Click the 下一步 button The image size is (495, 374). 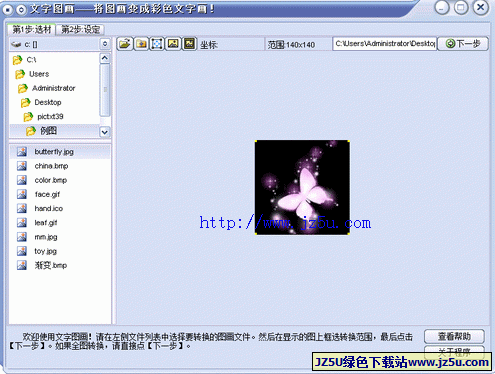[463, 44]
